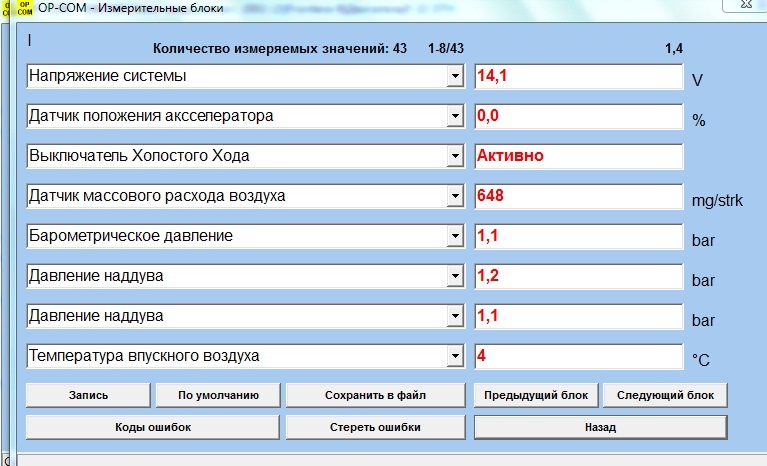
Task: Click the system voltage value field 14,1
Action: pos(579,76)
